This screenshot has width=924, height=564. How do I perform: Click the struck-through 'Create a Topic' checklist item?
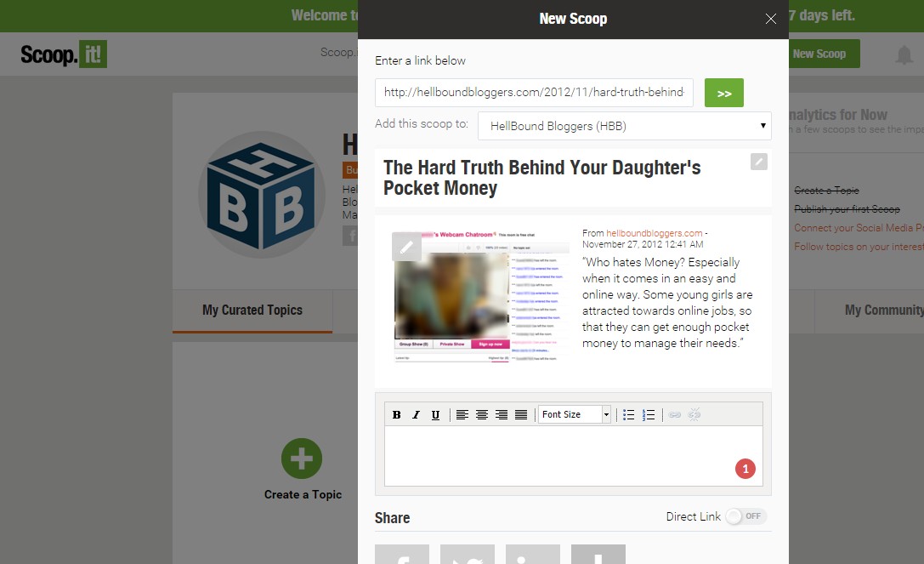pos(826,190)
